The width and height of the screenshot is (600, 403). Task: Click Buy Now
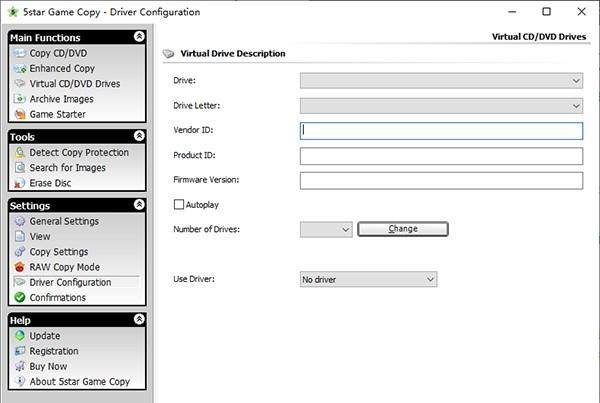click(48, 366)
